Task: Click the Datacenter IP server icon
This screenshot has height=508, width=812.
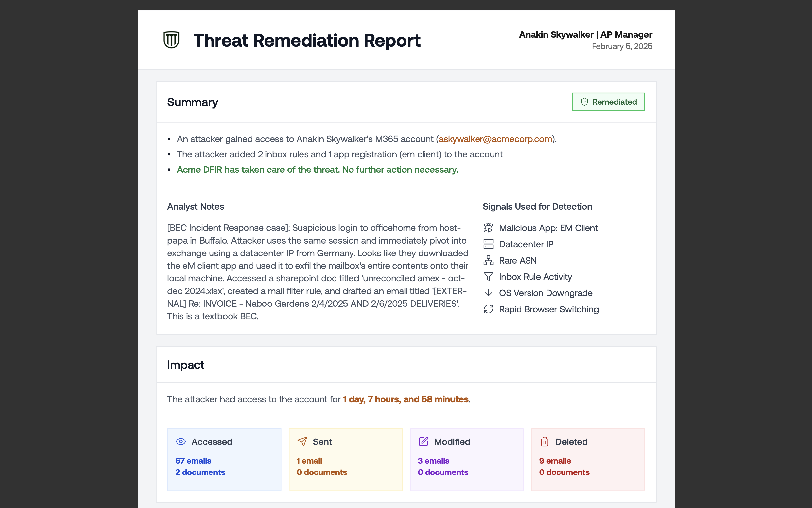Action: pyautogui.click(x=488, y=244)
